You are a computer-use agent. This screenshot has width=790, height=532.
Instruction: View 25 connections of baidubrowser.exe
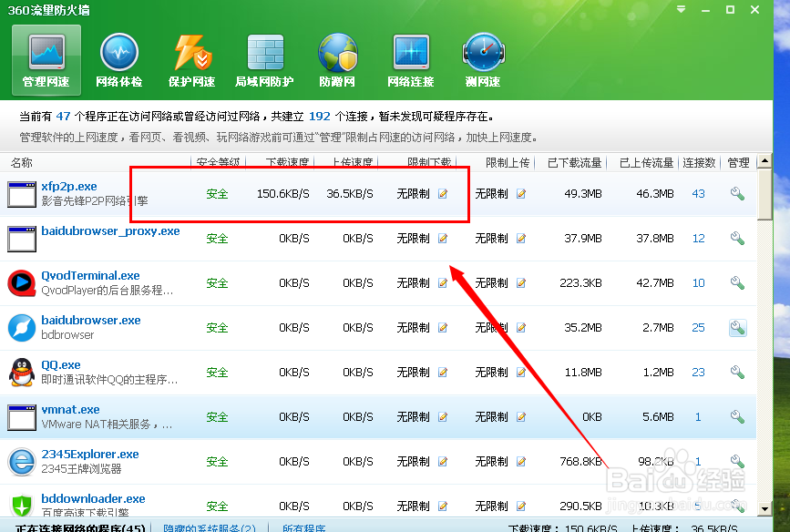pos(698,327)
